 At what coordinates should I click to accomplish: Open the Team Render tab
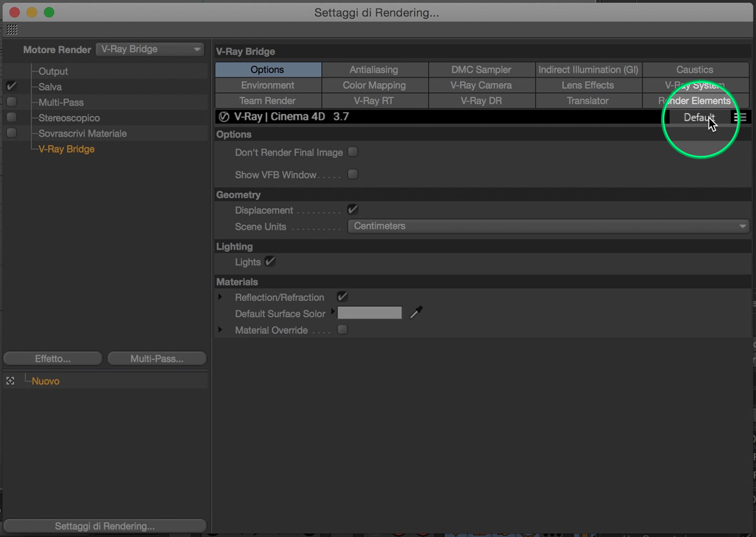click(x=268, y=101)
